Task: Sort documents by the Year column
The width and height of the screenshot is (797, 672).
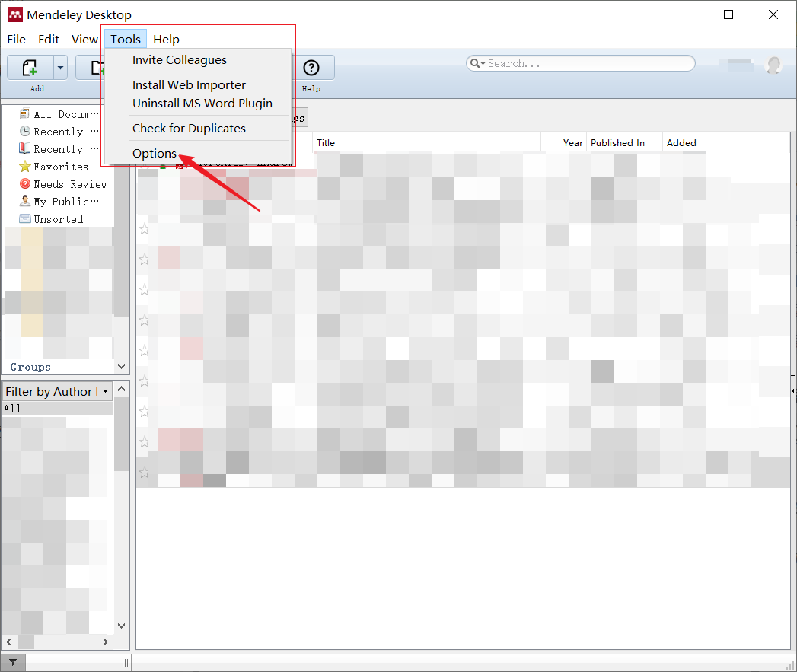Action: click(x=564, y=143)
